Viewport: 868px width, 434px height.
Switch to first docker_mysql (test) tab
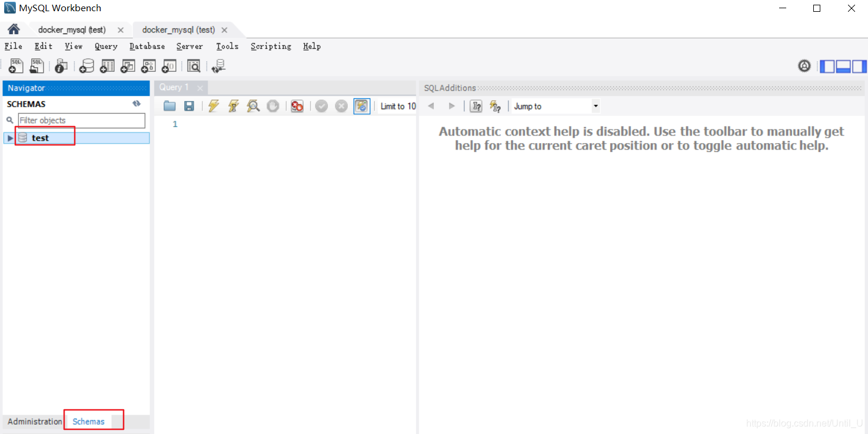(72, 30)
